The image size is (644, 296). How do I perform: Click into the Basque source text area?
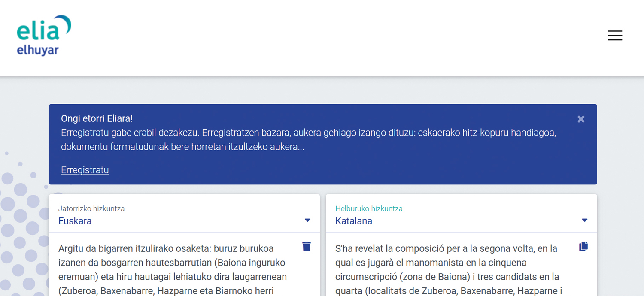[172, 269]
